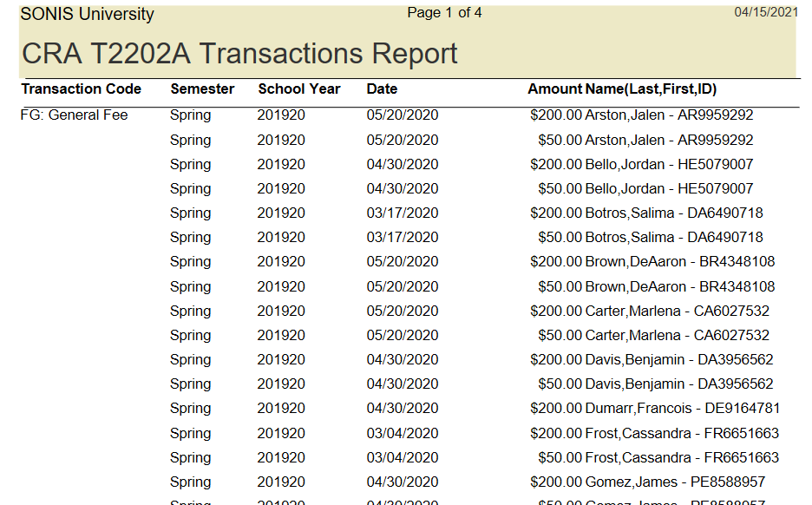
Task: Click the SONIS University header text
Action: point(87,15)
